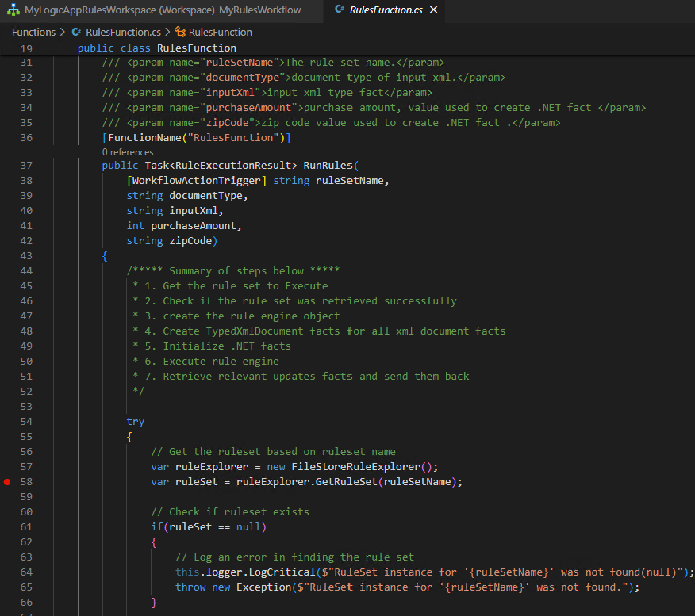
Task: Open the RulesFunction.cs breadcrumb file list
Action: click(x=123, y=33)
